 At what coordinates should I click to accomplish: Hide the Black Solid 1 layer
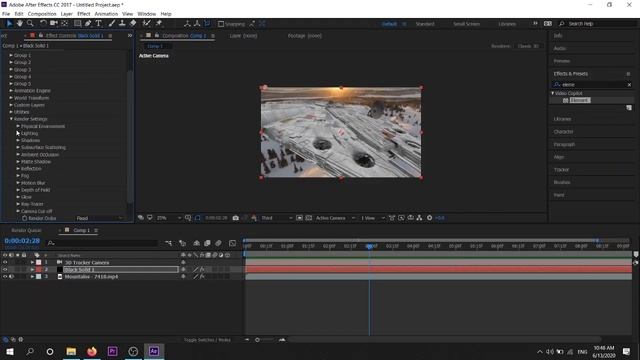click(x=5, y=269)
